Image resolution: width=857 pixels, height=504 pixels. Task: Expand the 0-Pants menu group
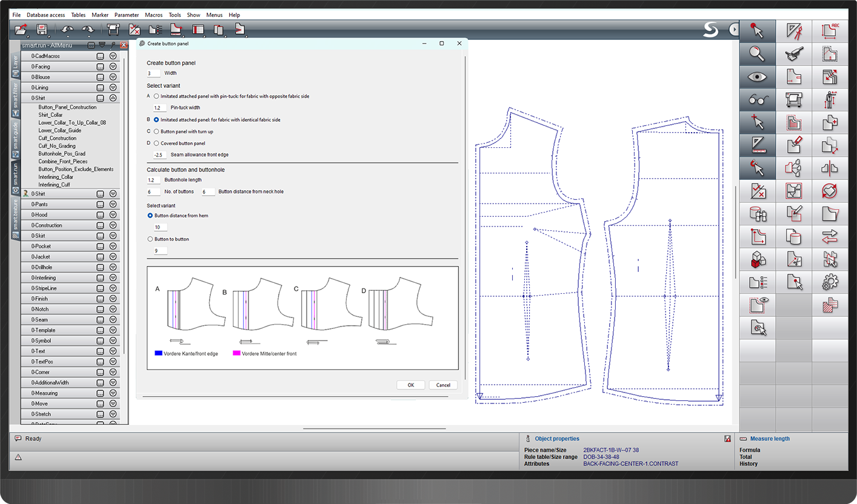point(113,204)
